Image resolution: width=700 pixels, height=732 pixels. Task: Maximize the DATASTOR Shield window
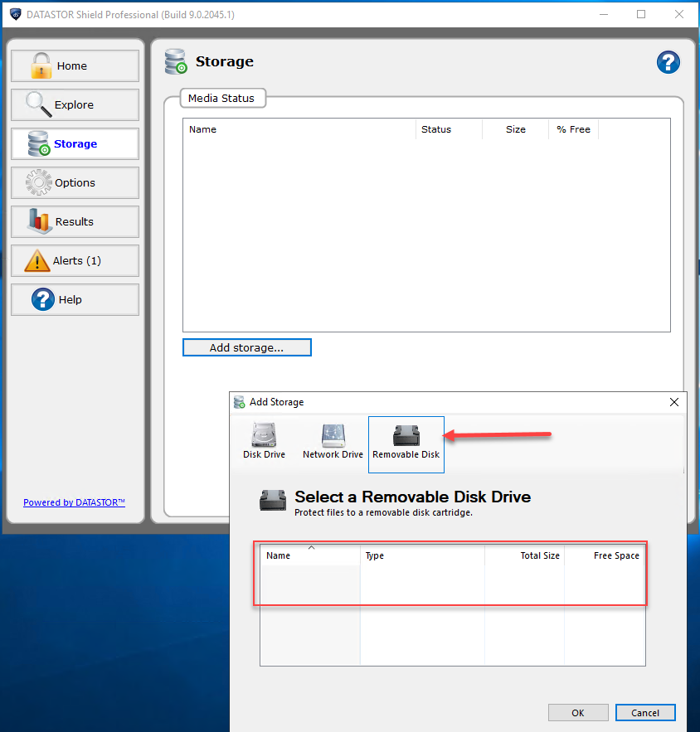pos(641,14)
